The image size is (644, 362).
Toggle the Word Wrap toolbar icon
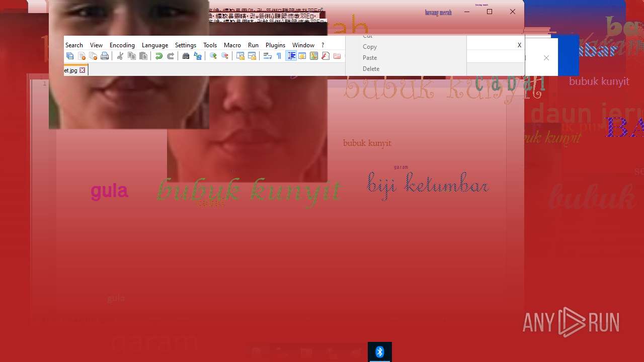pos(267,56)
